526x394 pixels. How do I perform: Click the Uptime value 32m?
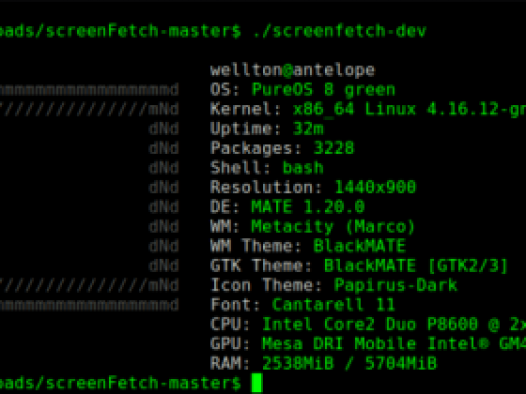click(308, 129)
